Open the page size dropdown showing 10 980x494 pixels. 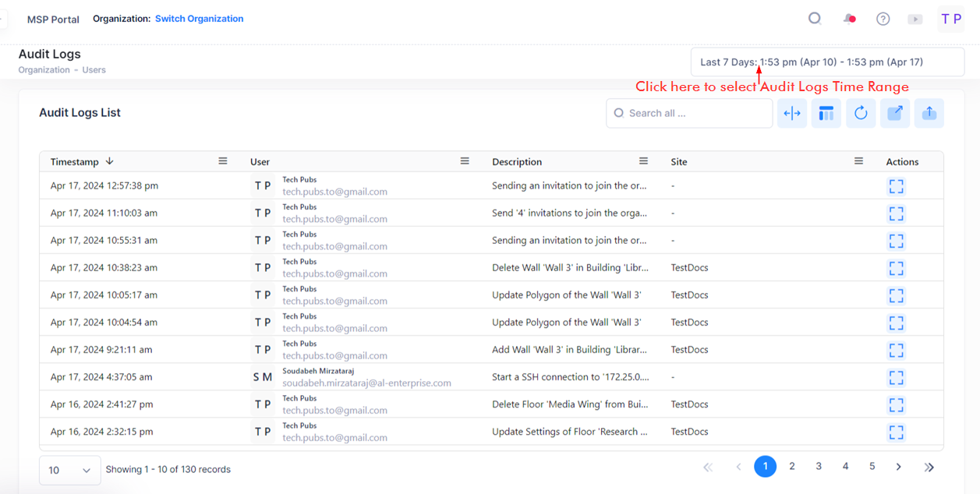(69, 470)
